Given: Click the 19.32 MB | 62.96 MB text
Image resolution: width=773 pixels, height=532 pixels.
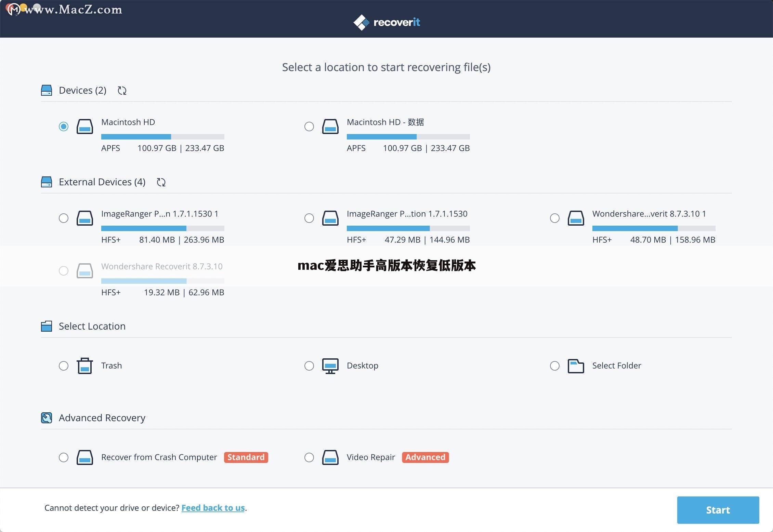Looking at the screenshot, I should point(184,293).
